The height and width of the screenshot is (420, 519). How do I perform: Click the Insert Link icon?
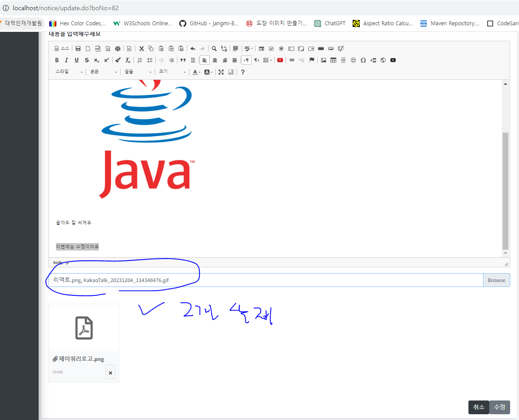point(291,60)
